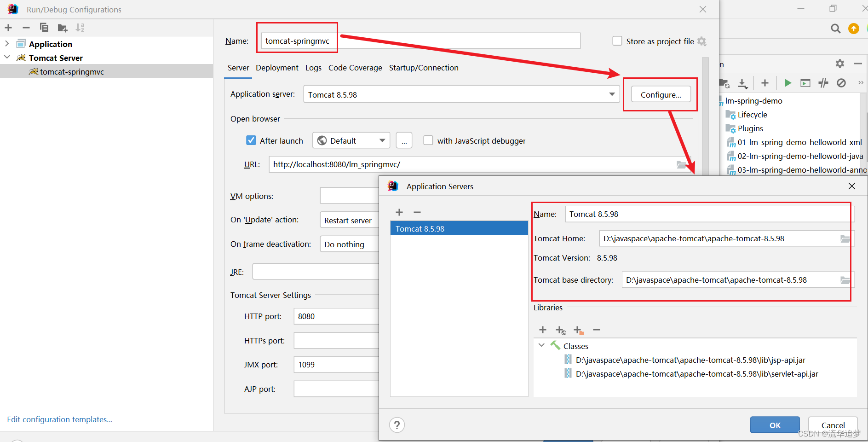The height and width of the screenshot is (442, 868).
Task: Select Tomcat 8.5.98 in server list
Action: [x=459, y=228]
